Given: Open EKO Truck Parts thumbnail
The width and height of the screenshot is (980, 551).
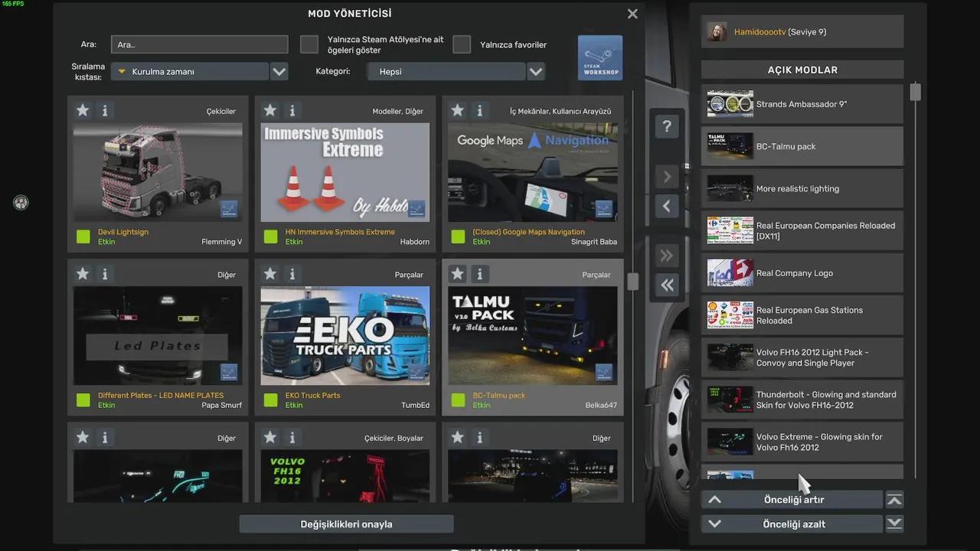Looking at the screenshot, I should [345, 336].
